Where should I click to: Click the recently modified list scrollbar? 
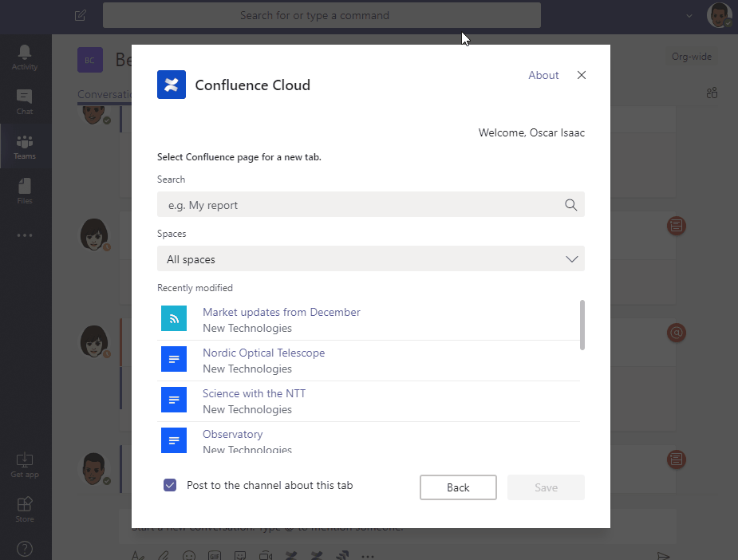click(582, 325)
